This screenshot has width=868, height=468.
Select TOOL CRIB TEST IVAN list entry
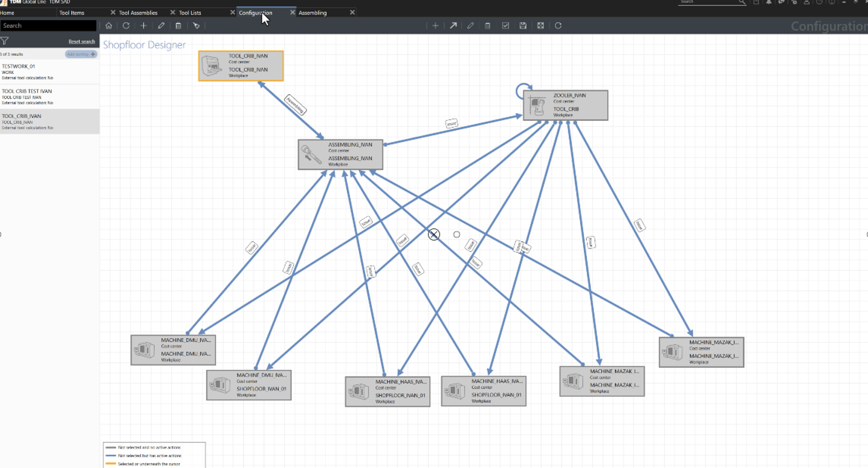pos(50,97)
